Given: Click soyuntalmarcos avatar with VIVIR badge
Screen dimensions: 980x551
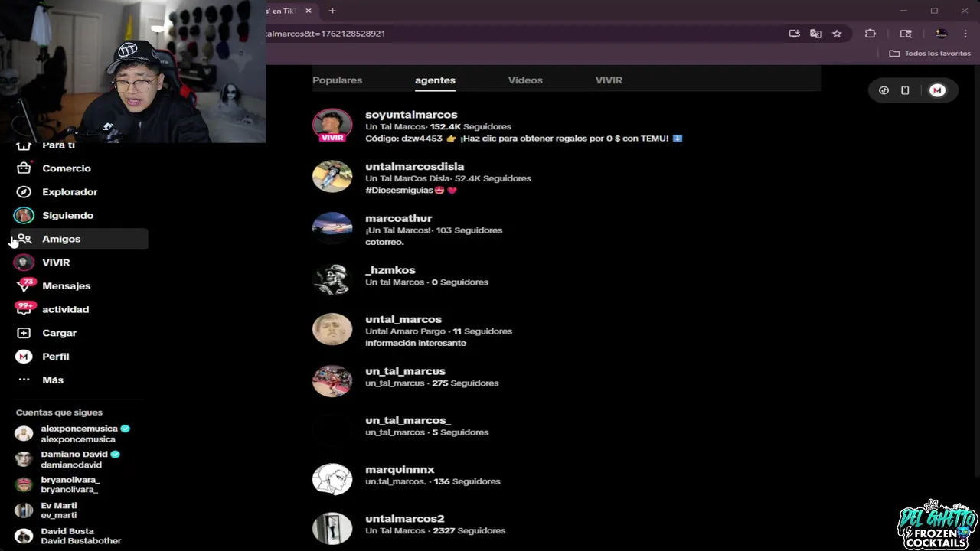Looking at the screenshot, I should coord(332,126).
